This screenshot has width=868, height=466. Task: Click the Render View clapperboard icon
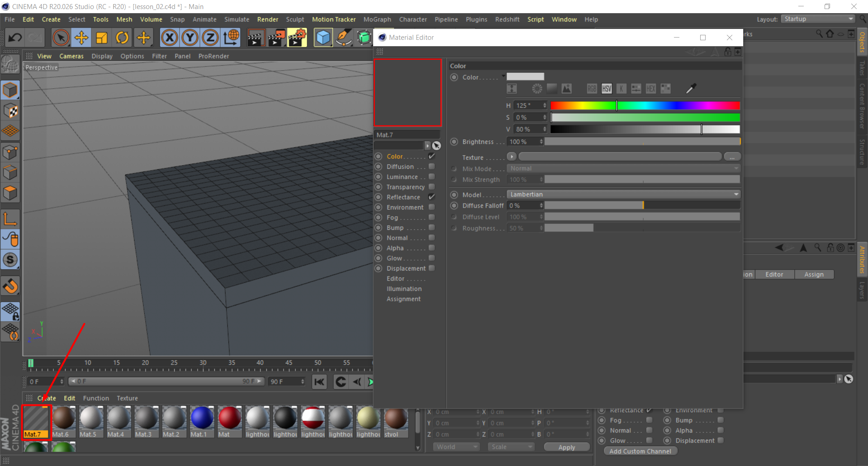tap(256, 38)
